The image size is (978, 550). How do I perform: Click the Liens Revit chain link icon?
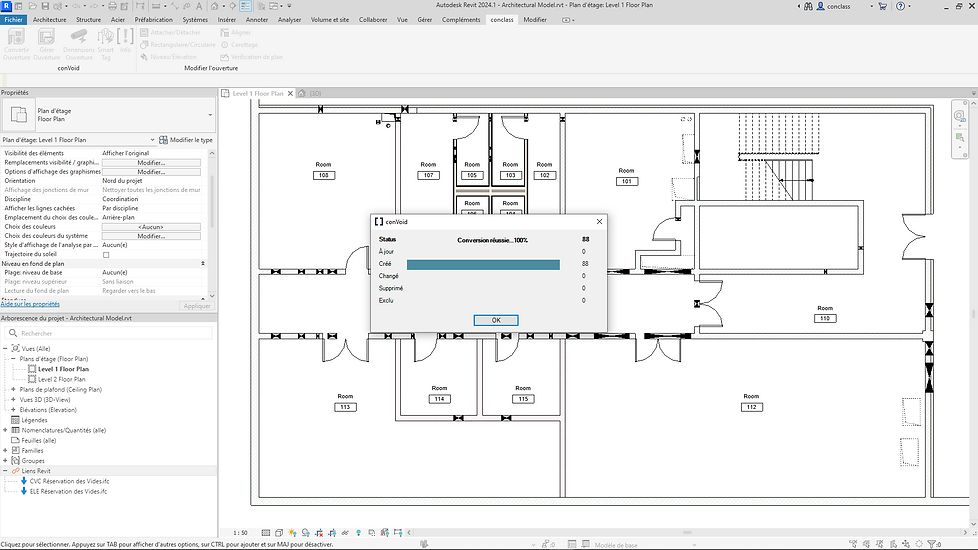pyautogui.click(x=16, y=471)
